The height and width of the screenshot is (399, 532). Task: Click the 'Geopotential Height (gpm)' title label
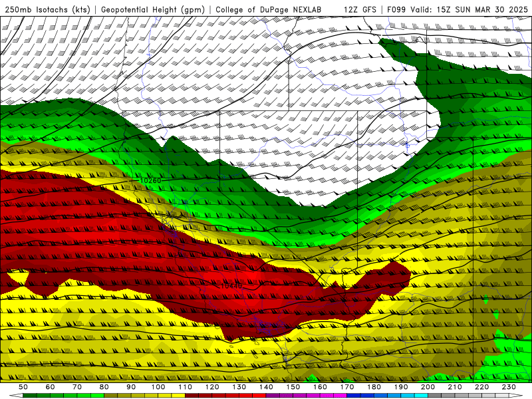coord(153,9)
